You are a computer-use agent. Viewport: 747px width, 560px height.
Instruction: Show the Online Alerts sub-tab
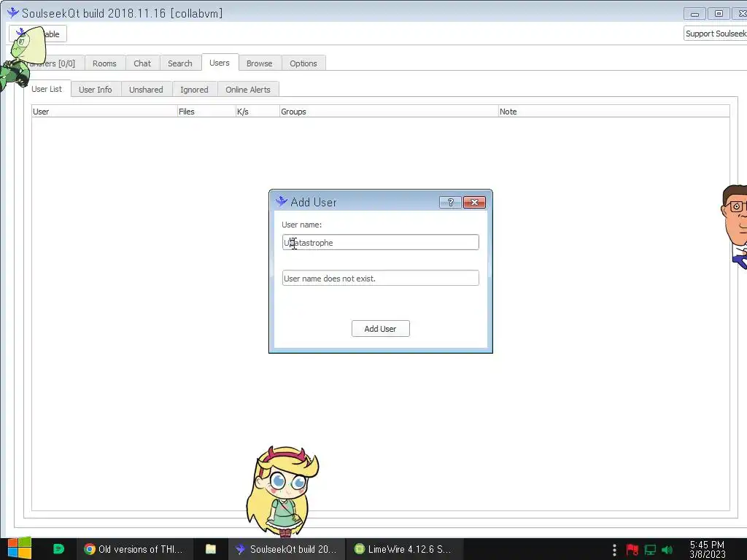(248, 90)
